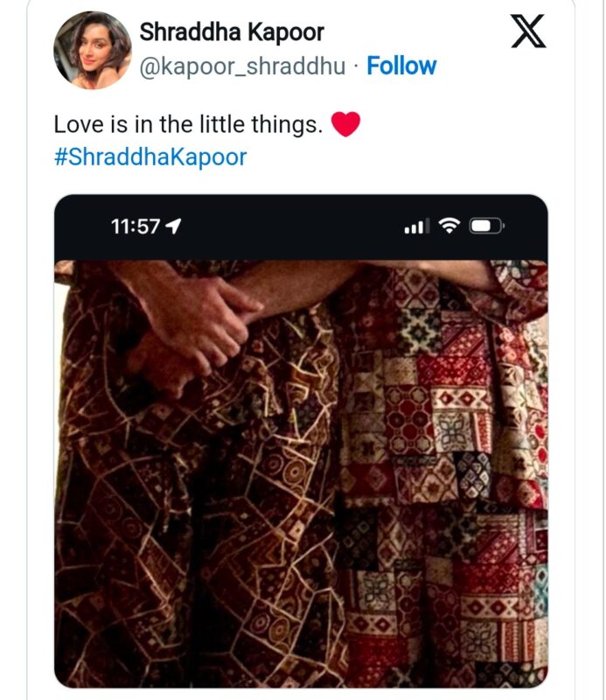Image resolution: width=606 pixels, height=700 pixels.
Task: Click the Wi-Fi icon in the status bar
Action: 449,226
